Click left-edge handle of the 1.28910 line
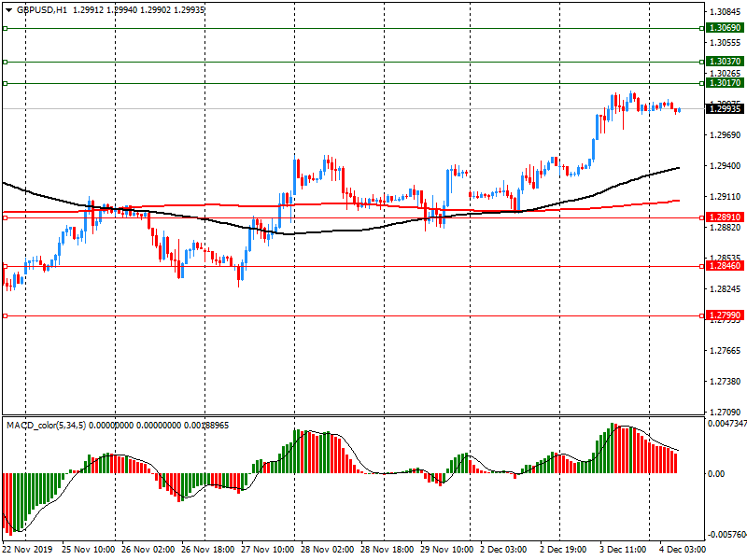The height and width of the screenshot is (560, 747). [5, 217]
